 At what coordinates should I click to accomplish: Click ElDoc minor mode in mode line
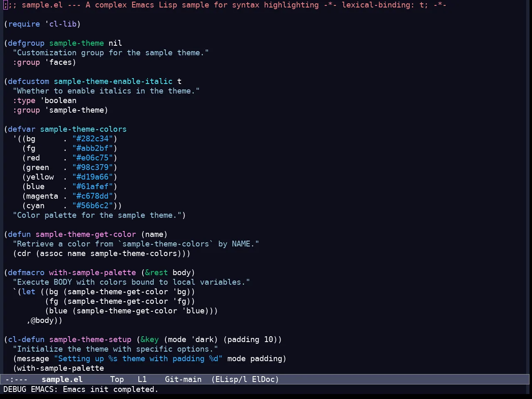pyautogui.click(x=265, y=379)
